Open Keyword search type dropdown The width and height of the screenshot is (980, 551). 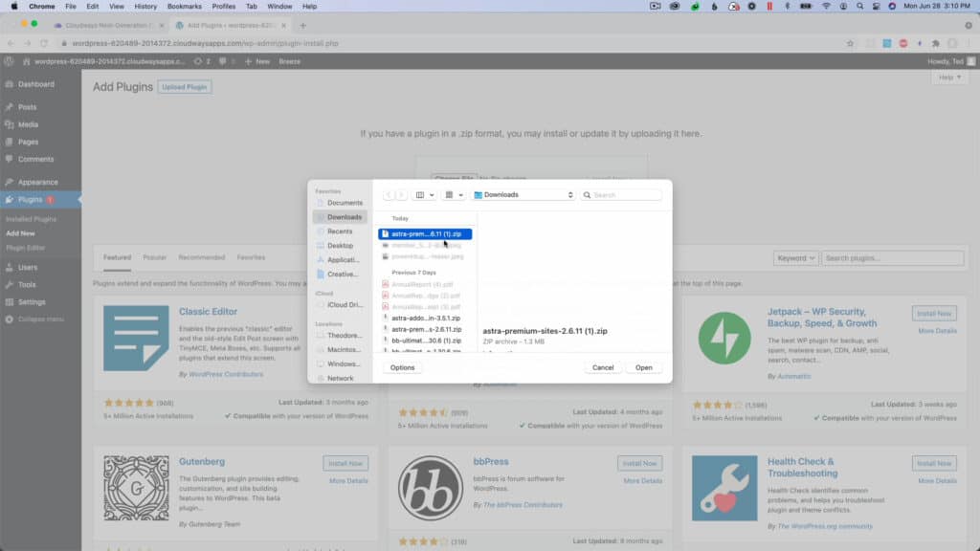[795, 258]
